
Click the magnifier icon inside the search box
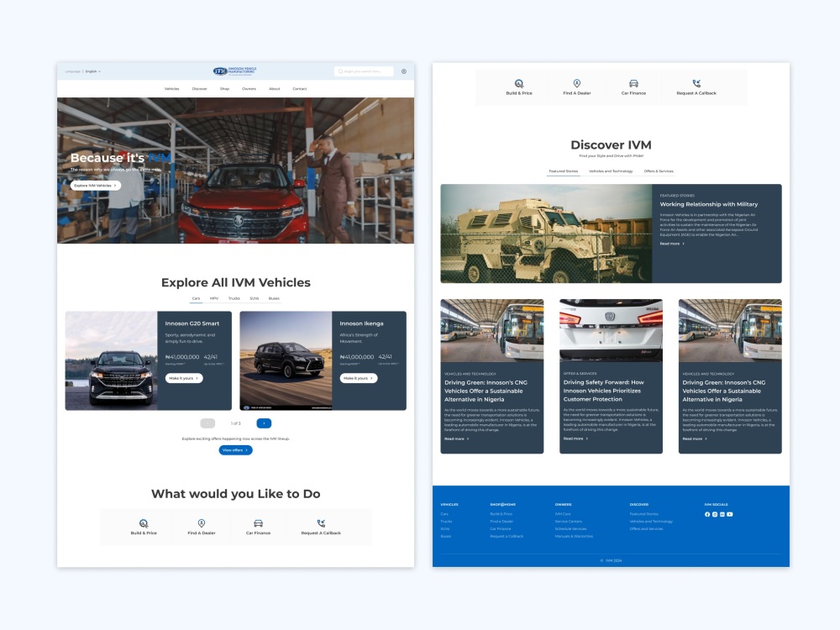[x=340, y=71]
